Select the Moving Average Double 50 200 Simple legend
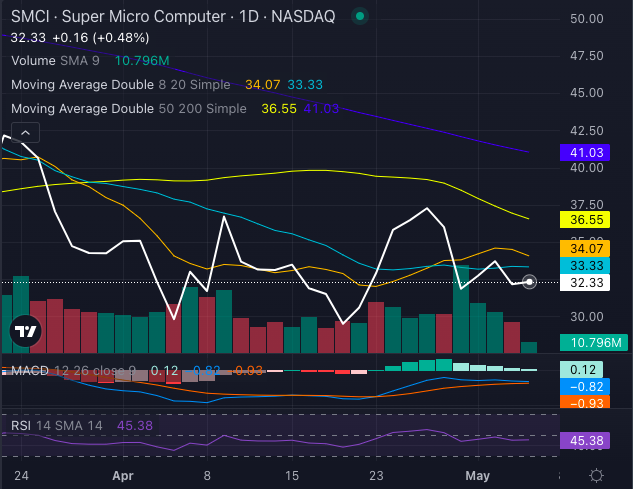Screen dimensions: 633x489 coord(128,109)
